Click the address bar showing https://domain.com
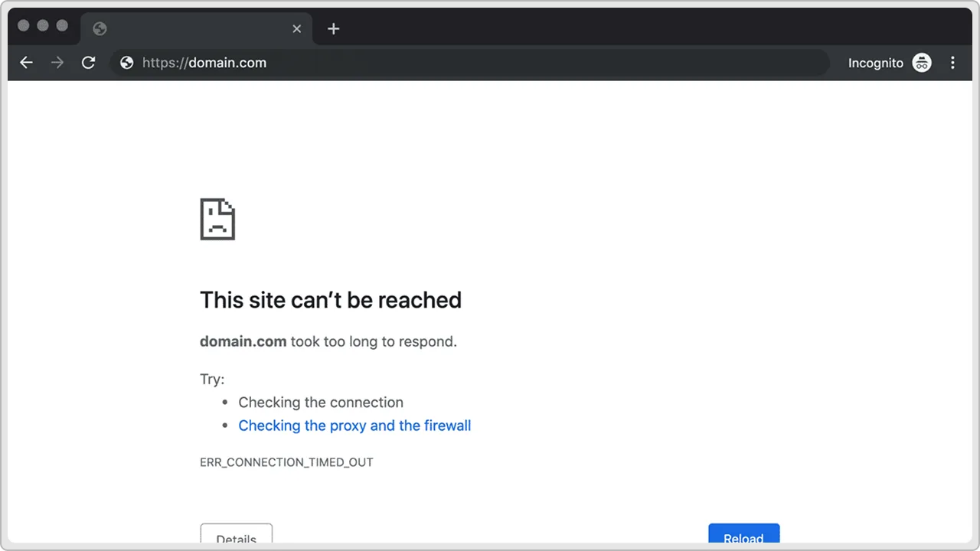 (x=469, y=63)
